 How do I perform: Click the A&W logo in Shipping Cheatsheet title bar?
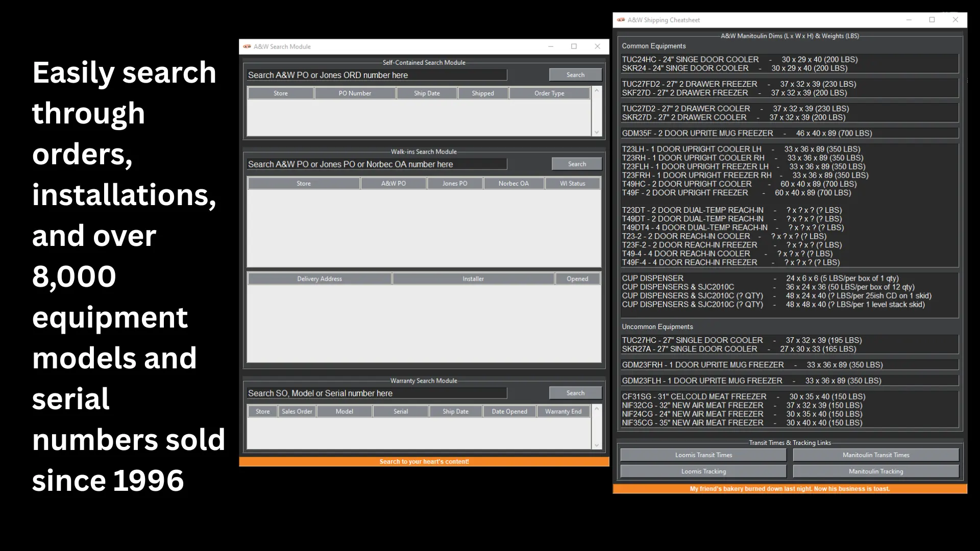(620, 20)
